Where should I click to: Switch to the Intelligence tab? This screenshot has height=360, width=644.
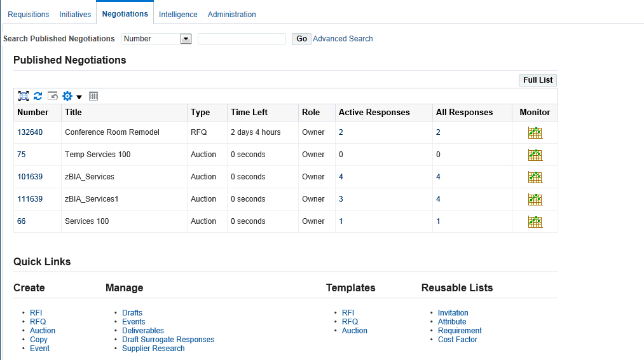178,15
